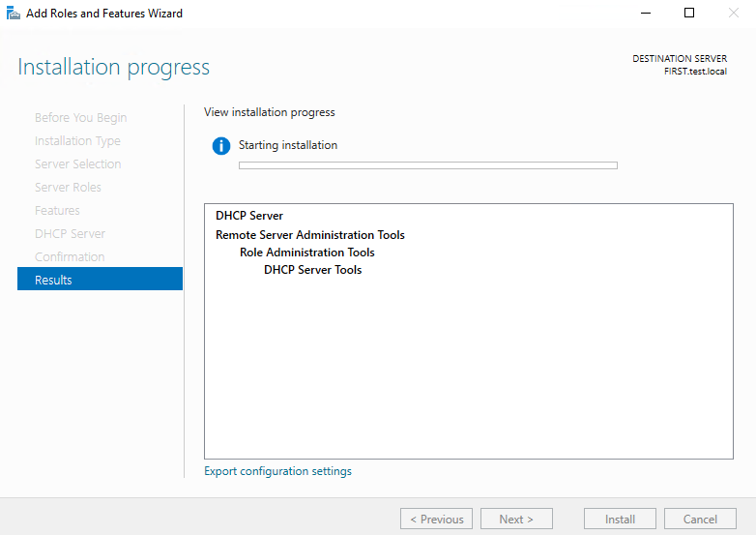
Task: Click the Installation progress page title
Action: 114,67
